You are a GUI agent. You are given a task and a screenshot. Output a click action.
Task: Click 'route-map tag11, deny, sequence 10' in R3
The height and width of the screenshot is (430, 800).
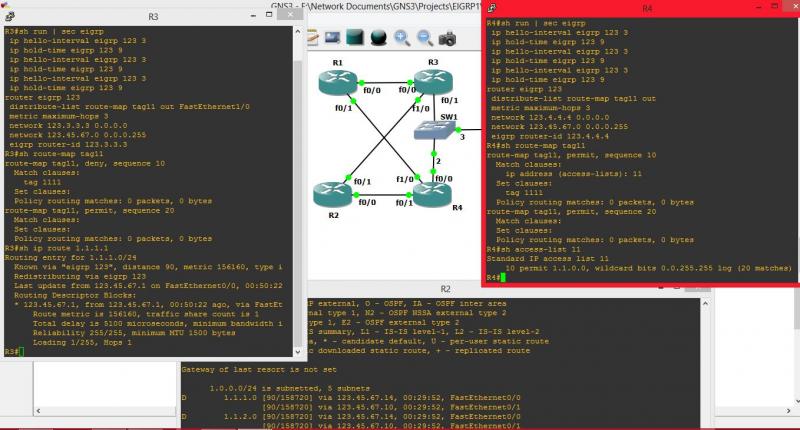tap(85, 164)
